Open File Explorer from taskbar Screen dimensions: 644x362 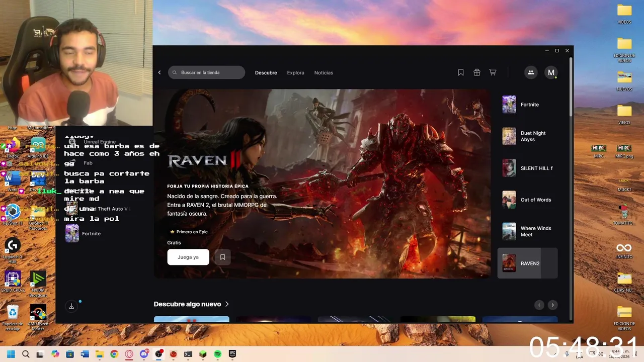pyautogui.click(x=100, y=354)
